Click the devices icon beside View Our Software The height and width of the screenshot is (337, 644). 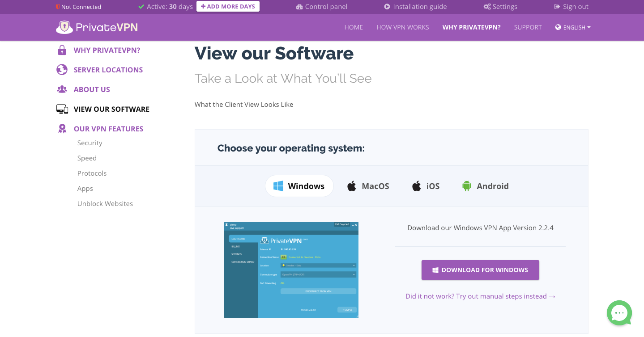point(62,109)
